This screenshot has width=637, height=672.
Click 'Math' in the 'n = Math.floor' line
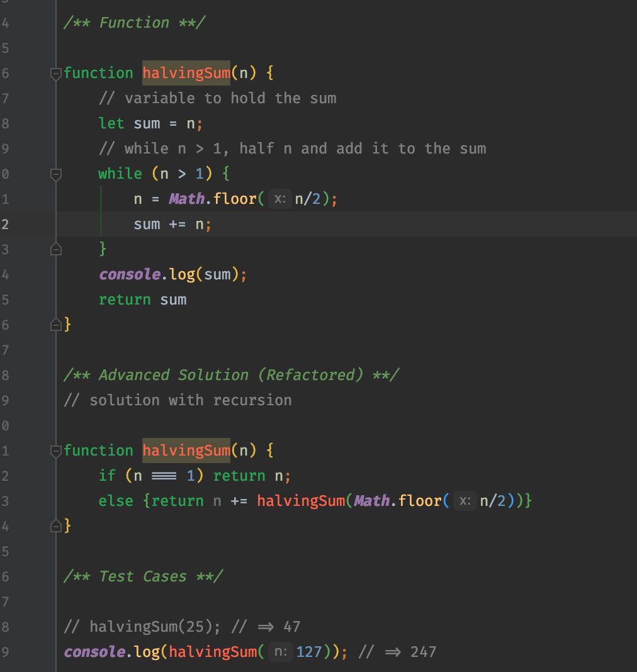pyautogui.click(x=186, y=199)
